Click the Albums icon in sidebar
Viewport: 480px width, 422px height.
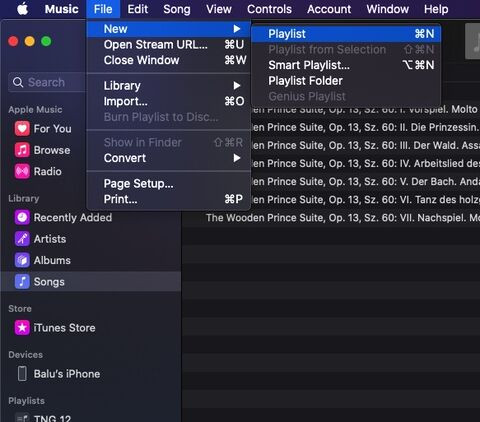22,260
